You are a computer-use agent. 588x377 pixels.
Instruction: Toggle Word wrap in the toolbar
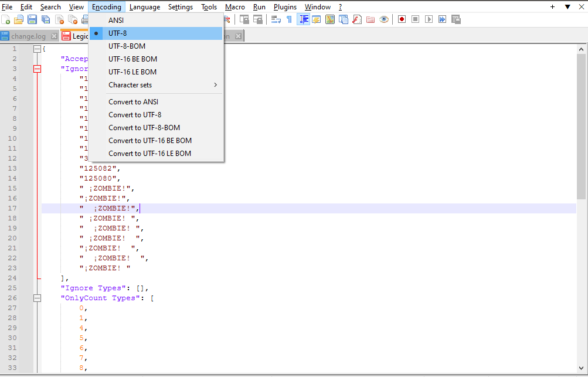point(276,19)
